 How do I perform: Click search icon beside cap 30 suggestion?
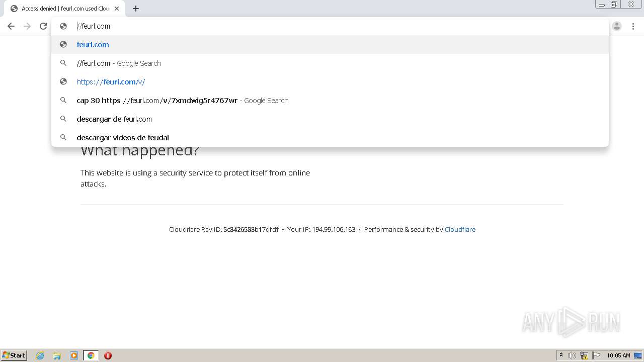pyautogui.click(x=63, y=100)
